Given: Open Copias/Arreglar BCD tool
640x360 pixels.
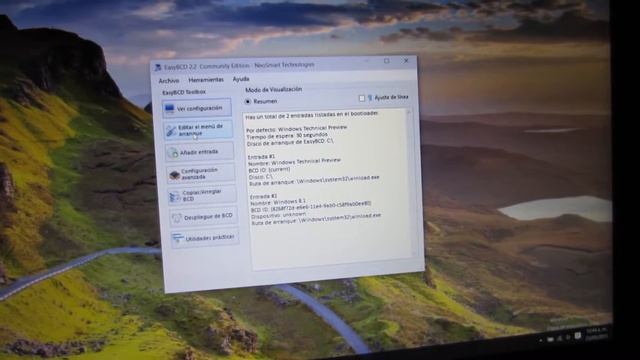Looking at the screenshot, I should click(x=202, y=195).
